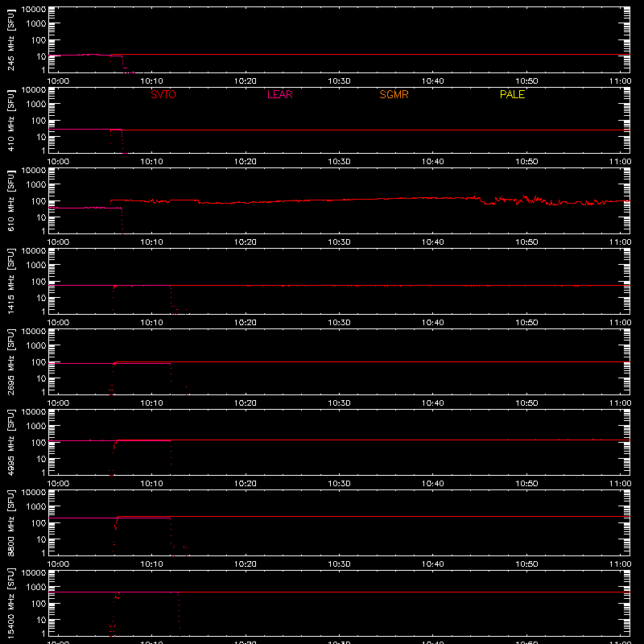The width and height of the screenshot is (644, 644).
Task: Click the 1000 y-axis value on the 2695 MHz plot
Action: [x=36, y=345]
